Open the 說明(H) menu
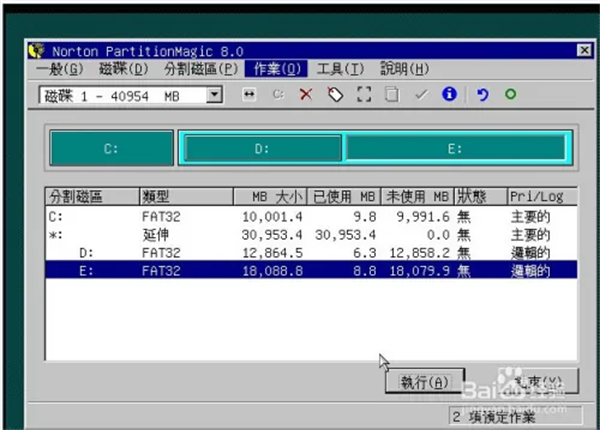The width and height of the screenshot is (600, 430). [x=404, y=69]
